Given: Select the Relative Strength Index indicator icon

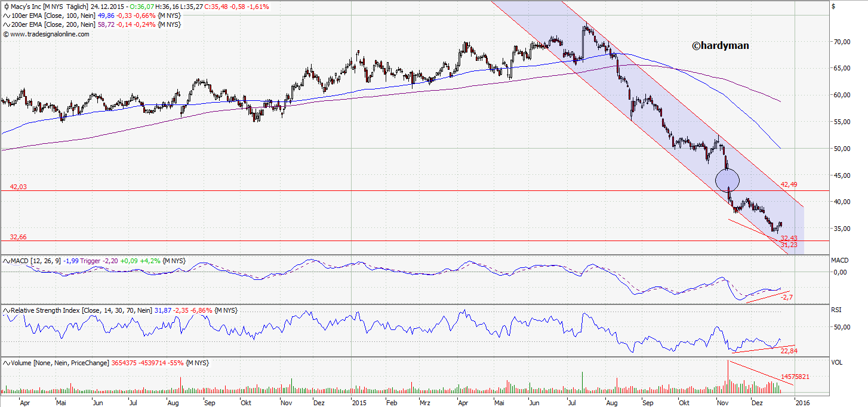Looking at the screenshot, I should pyautogui.click(x=6, y=310).
